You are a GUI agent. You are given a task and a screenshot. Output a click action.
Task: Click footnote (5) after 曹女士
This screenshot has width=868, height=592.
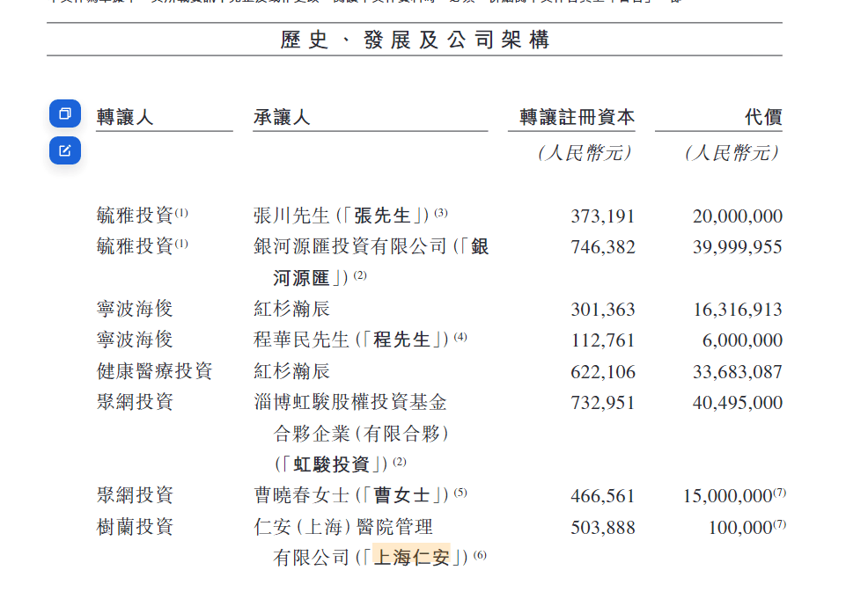pos(460,493)
